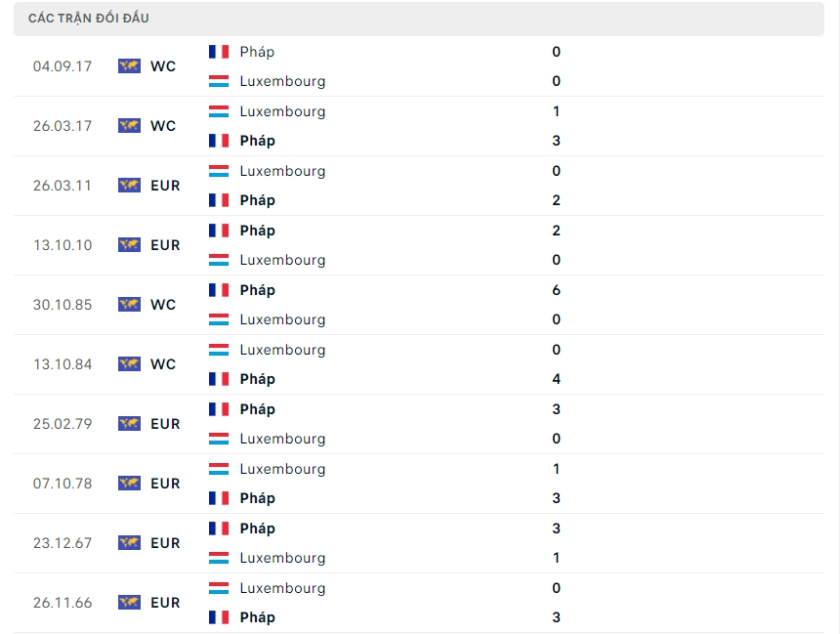Click the competition icon beside 04.09.17 WC
Viewport: 840px width, 634px height.
click(129, 66)
